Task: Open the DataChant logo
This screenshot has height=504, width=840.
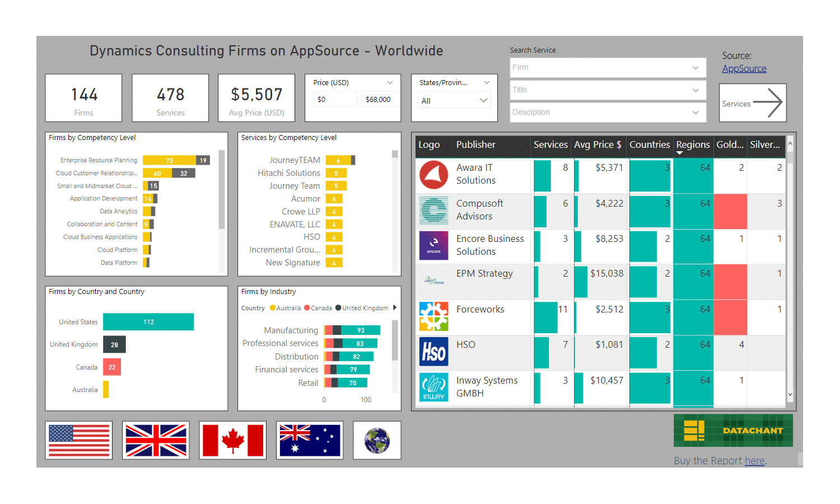Action: [x=733, y=431]
